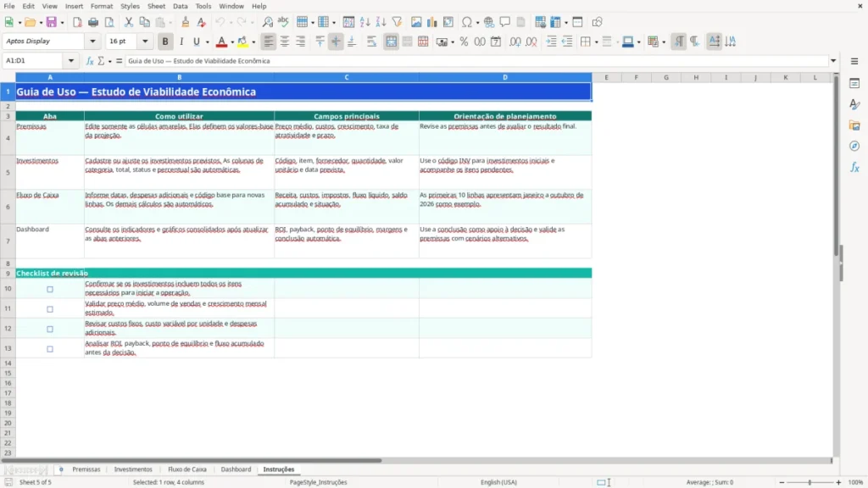Clone formatting with the paintbrush icon

tap(186, 22)
